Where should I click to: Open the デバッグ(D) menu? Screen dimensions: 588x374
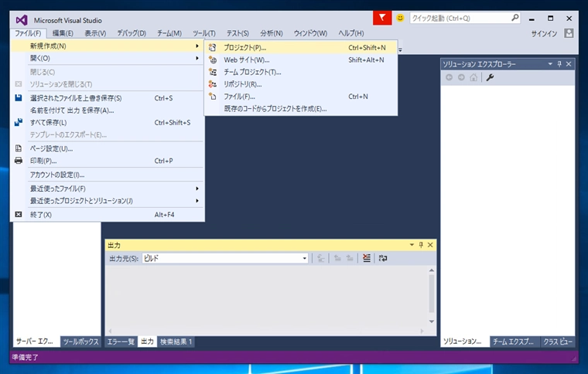(132, 33)
